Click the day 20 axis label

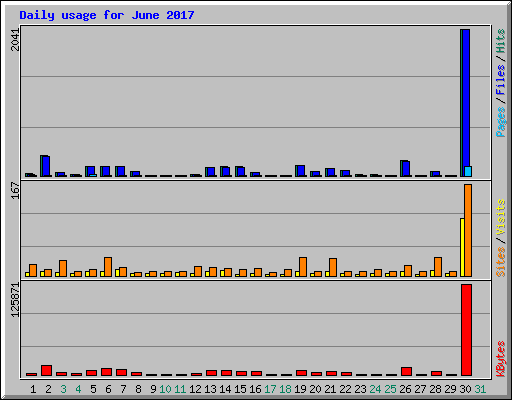pos(315,389)
